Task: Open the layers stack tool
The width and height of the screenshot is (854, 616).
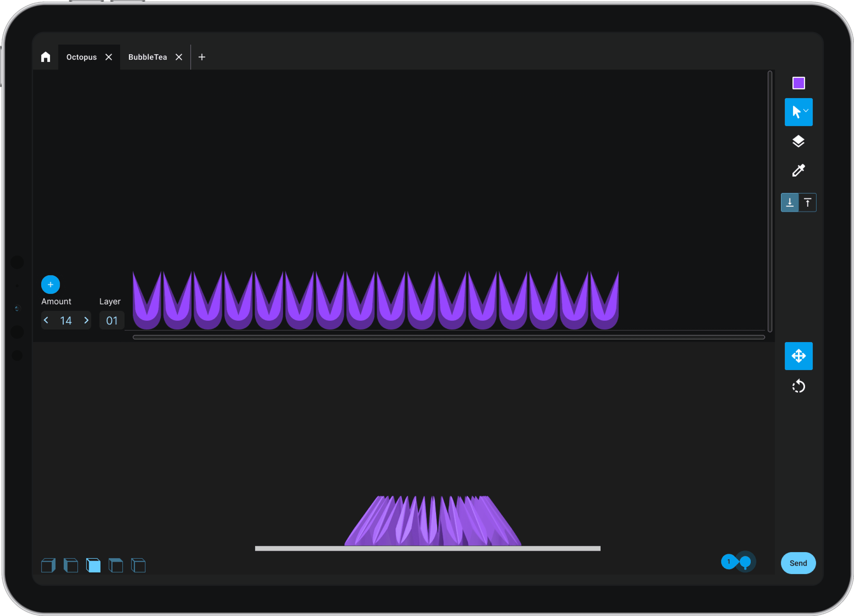Action: (798, 141)
